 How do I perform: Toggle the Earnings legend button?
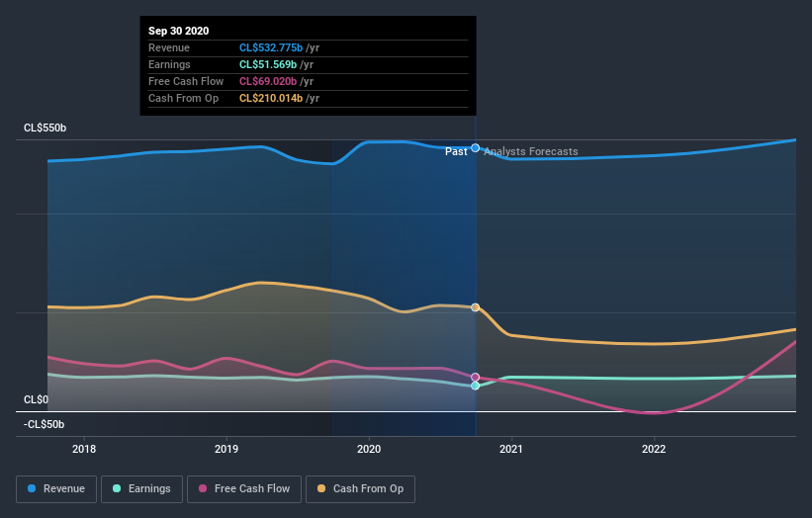(x=141, y=489)
